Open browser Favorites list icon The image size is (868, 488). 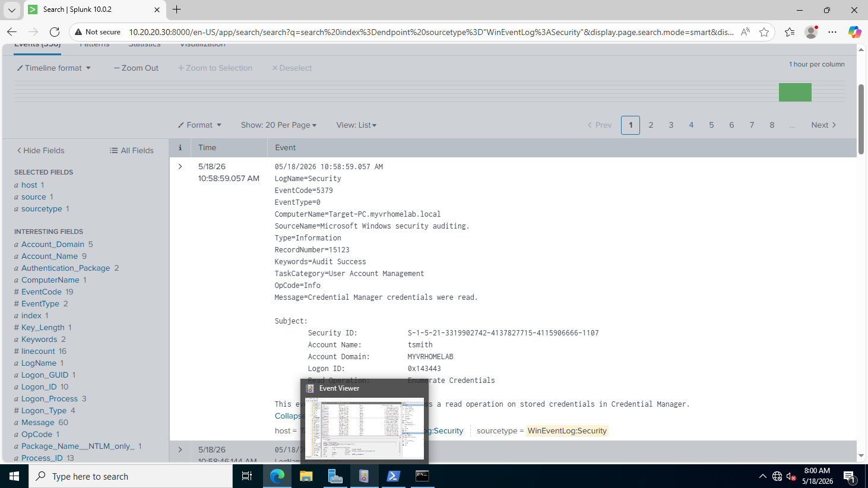790,32
